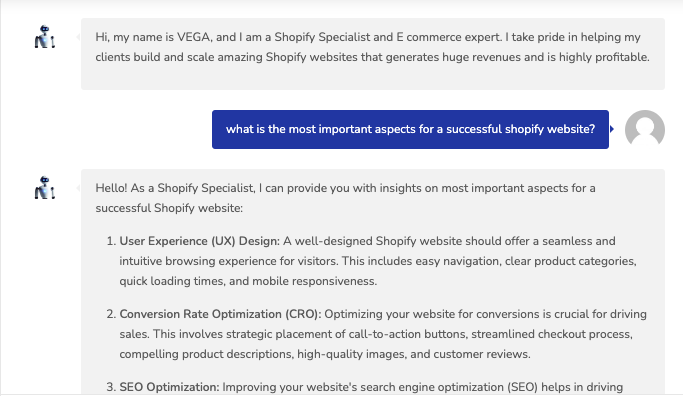Click the 'SEO Optimization' heading text

[169, 387]
